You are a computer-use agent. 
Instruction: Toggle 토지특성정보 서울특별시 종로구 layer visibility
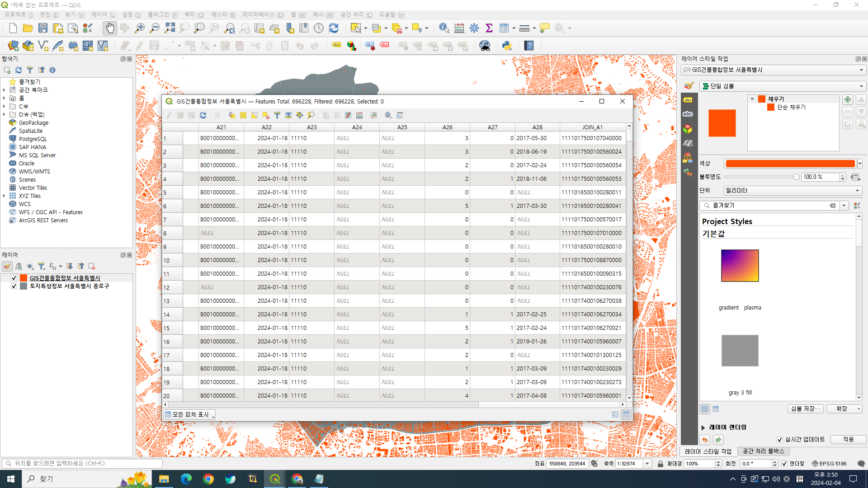14,286
